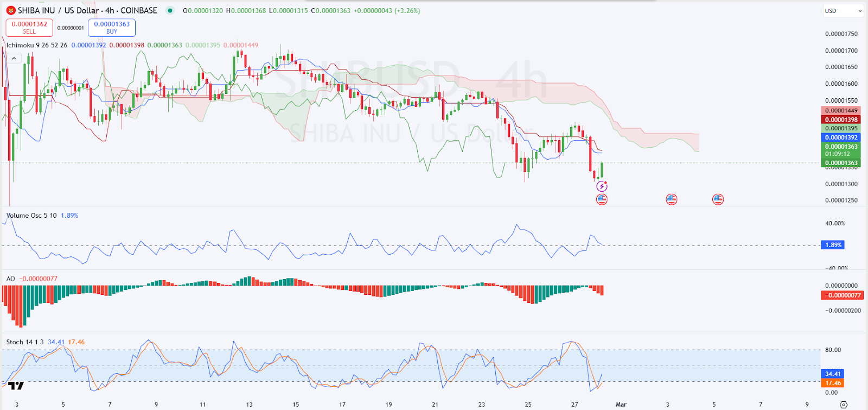The width and height of the screenshot is (868, 410).
Task: Click the 0.00001449 label on the price axis
Action: [x=841, y=111]
